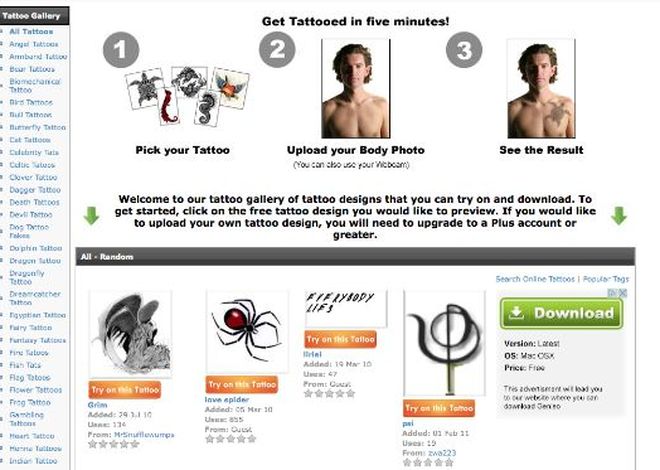Image resolution: width=660 pixels, height=470 pixels.
Task: Open Search Online Tattoos link
Action: (535, 279)
